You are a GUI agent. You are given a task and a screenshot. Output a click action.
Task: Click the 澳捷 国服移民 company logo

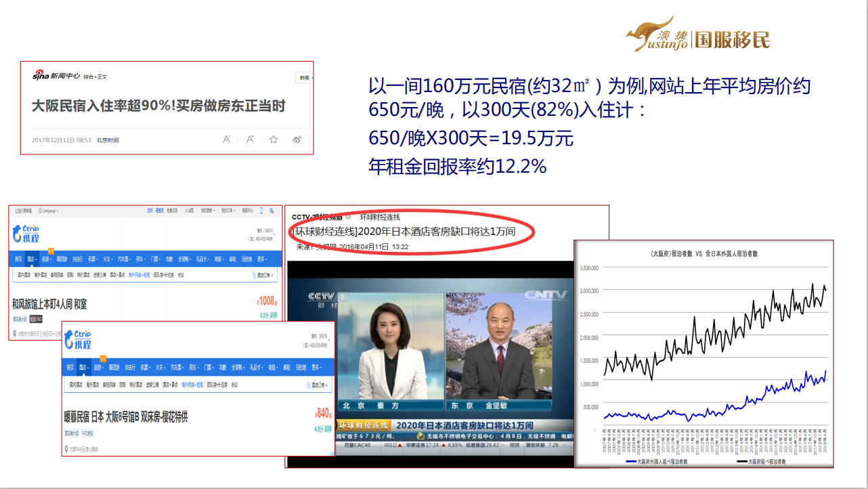(697, 35)
